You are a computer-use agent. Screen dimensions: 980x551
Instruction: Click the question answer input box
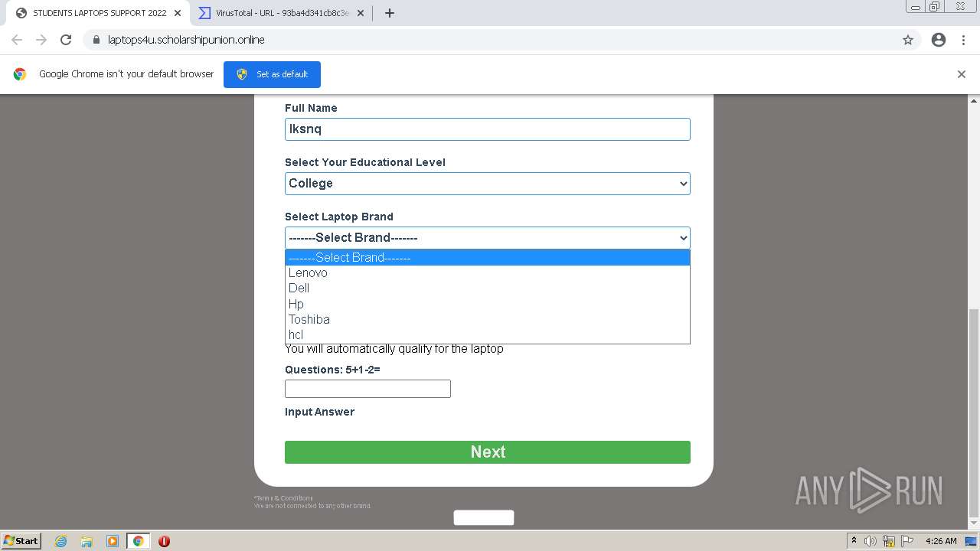[x=367, y=389]
